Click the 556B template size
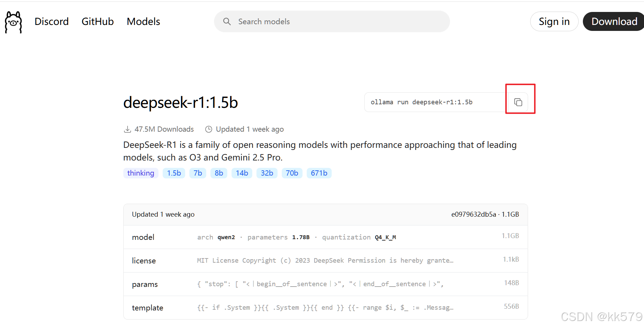This screenshot has height=328, width=644. click(512, 307)
